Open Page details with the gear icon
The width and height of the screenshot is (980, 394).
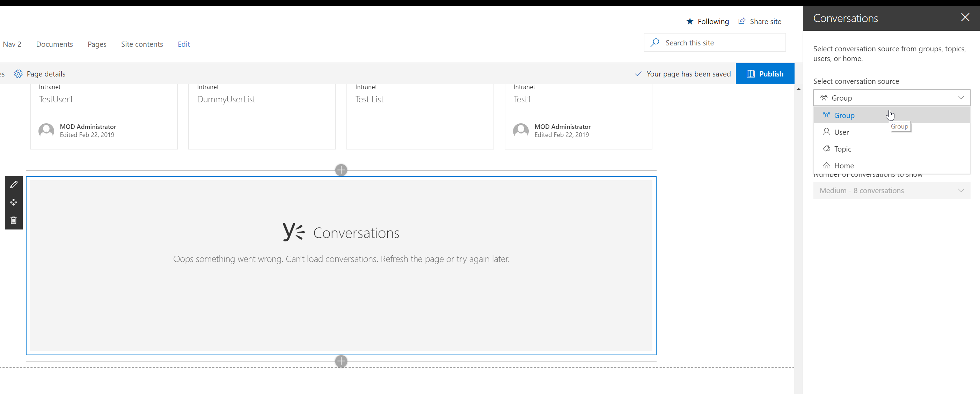(x=18, y=73)
